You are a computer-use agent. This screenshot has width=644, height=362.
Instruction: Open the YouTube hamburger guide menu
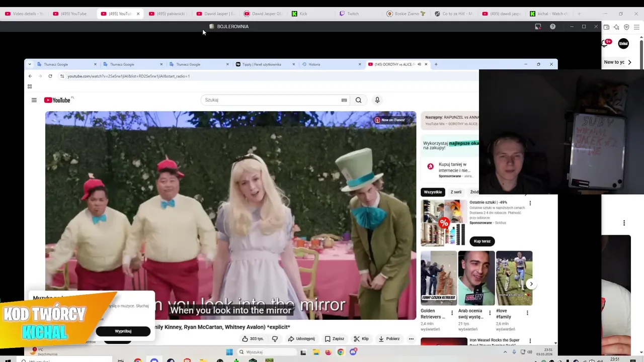click(34, 100)
